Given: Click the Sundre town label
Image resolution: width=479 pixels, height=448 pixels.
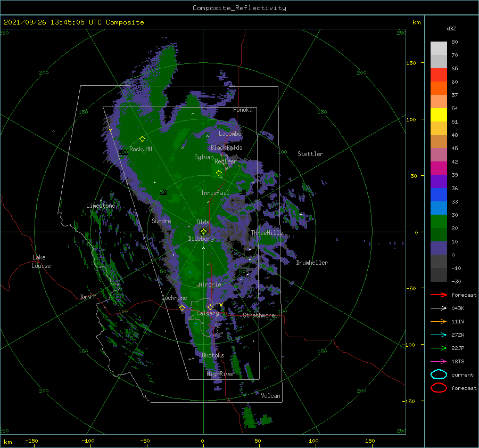Looking at the screenshot, I should 161,221.
